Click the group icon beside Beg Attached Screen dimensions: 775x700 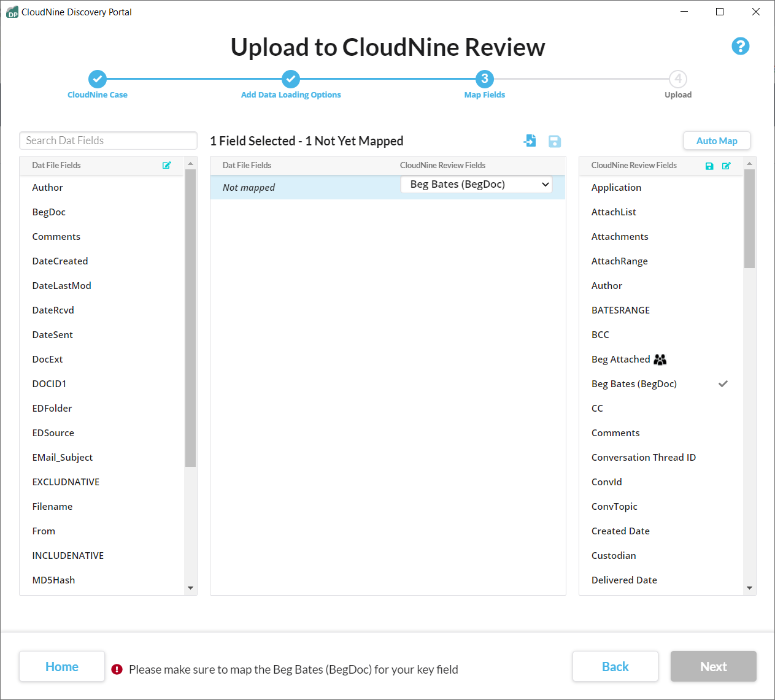660,359
